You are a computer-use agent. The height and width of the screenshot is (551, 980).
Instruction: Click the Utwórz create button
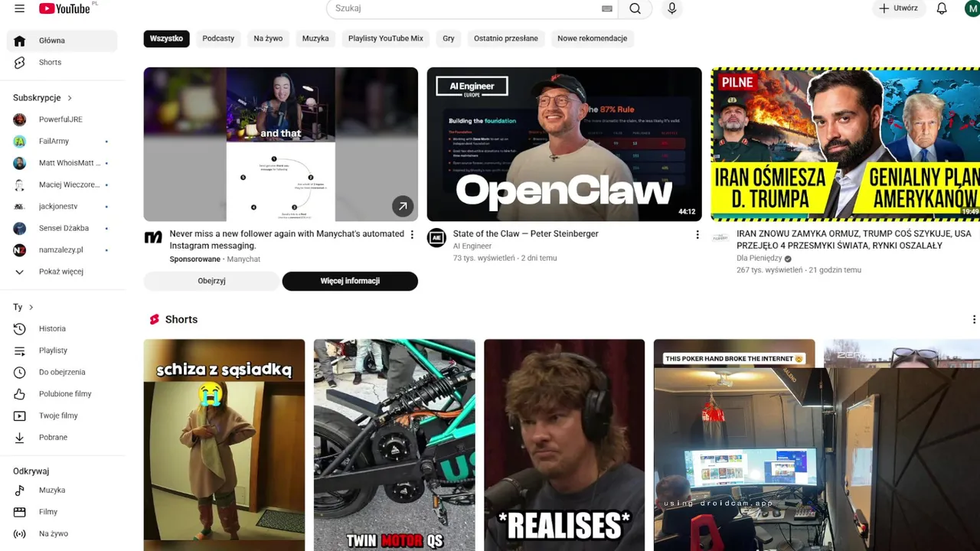tap(899, 8)
